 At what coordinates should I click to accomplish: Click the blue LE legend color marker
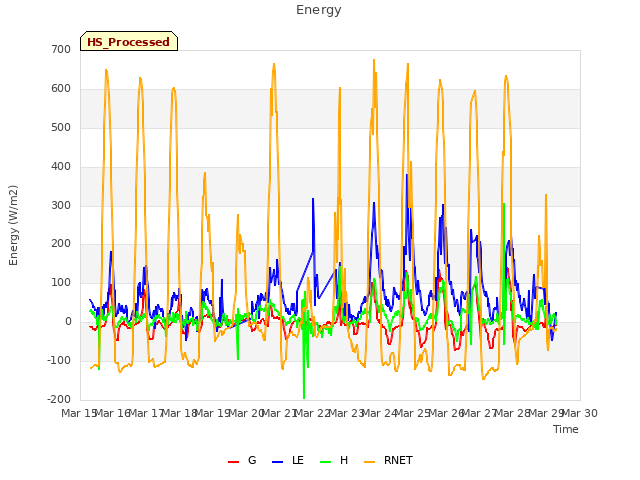click(x=277, y=462)
